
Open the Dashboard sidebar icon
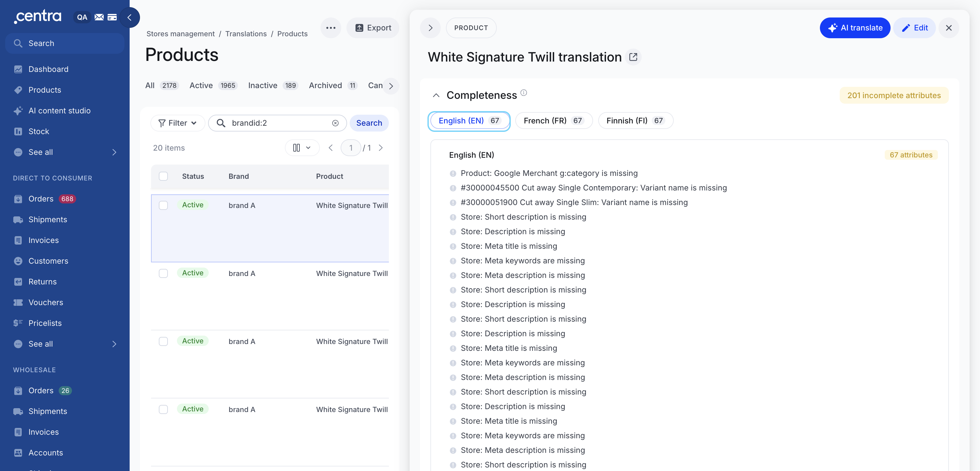pyautogui.click(x=18, y=69)
